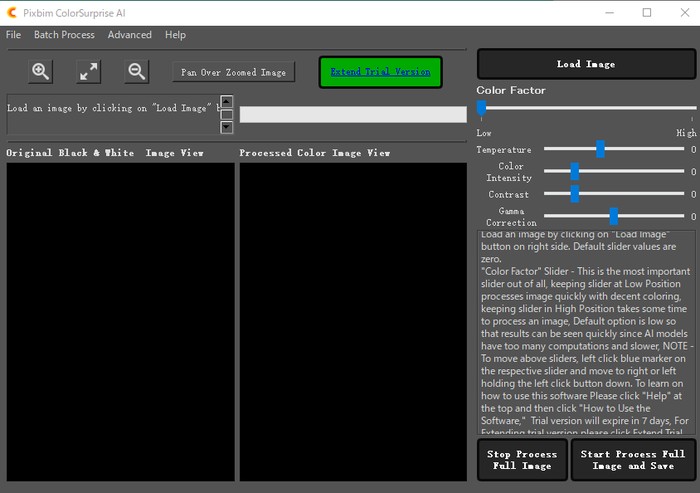Click the Pixbim ColorSurprise AI logo icon
Screen dimensions: 700x493
[x=12, y=13]
